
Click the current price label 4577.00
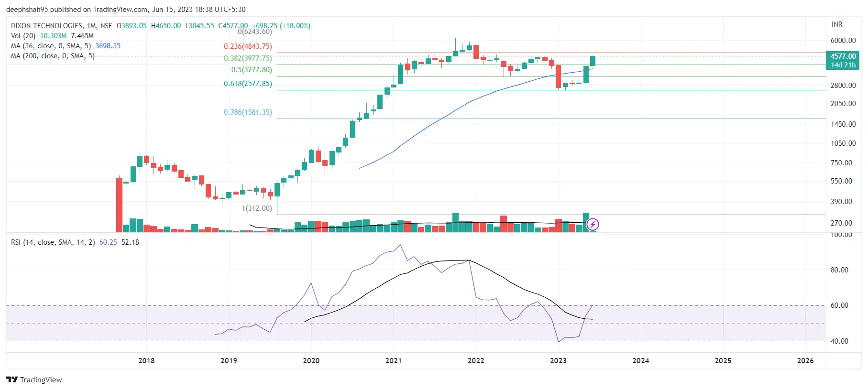[843, 56]
